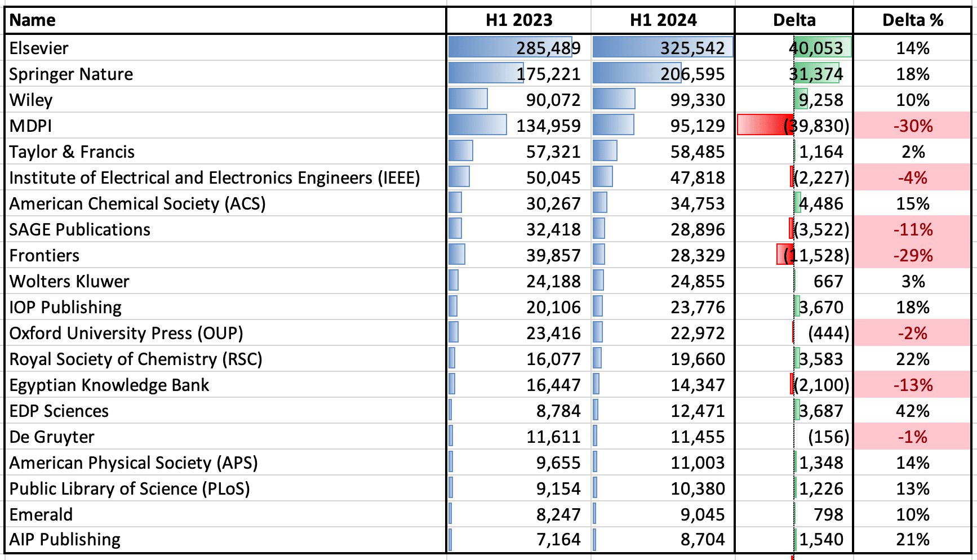Screen dimensions: 977x560
Task: Select the MDPI name cell
Action: pos(225,126)
